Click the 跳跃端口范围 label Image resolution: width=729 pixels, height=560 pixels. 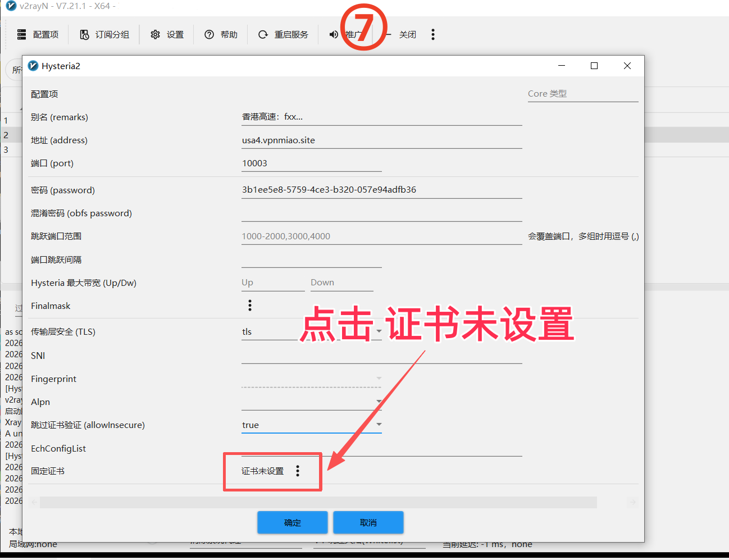coord(56,236)
